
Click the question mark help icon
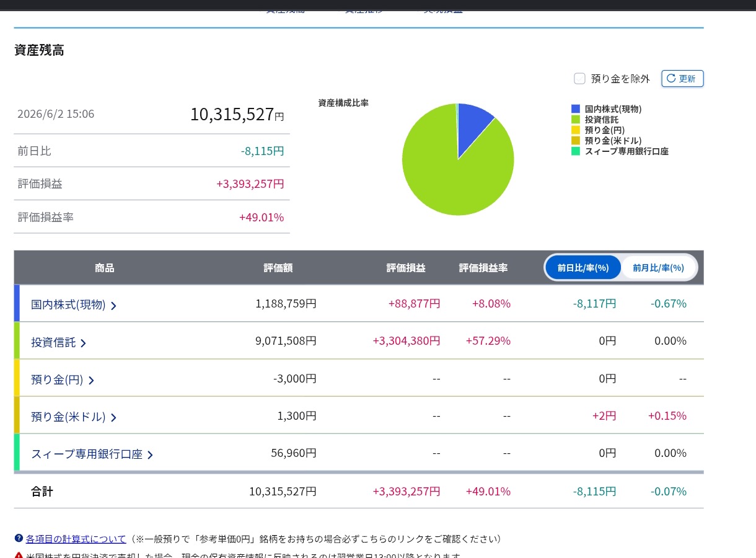point(19,539)
